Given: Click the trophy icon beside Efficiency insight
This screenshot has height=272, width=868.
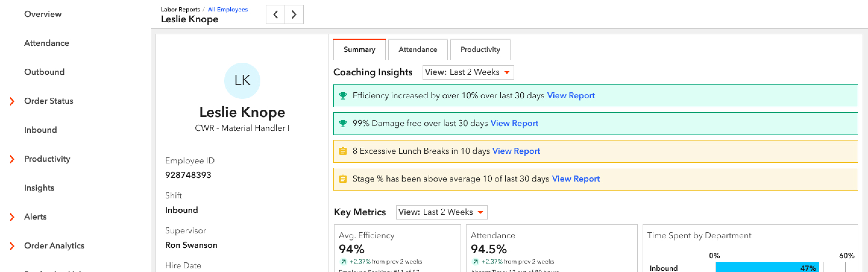Looking at the screenshot, I should click(x=343, y=96).
